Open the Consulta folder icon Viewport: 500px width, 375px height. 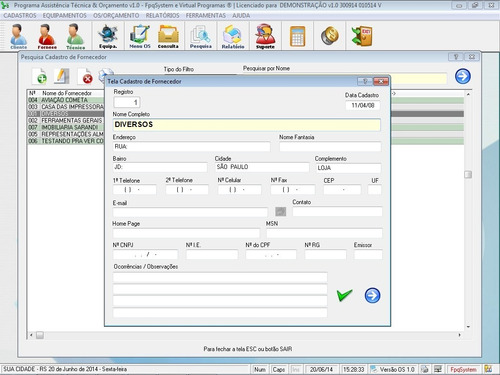pos(168,36)
